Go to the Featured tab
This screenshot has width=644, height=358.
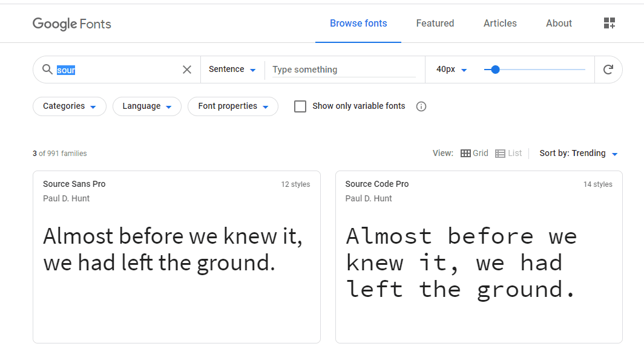[x=435, y=24]
